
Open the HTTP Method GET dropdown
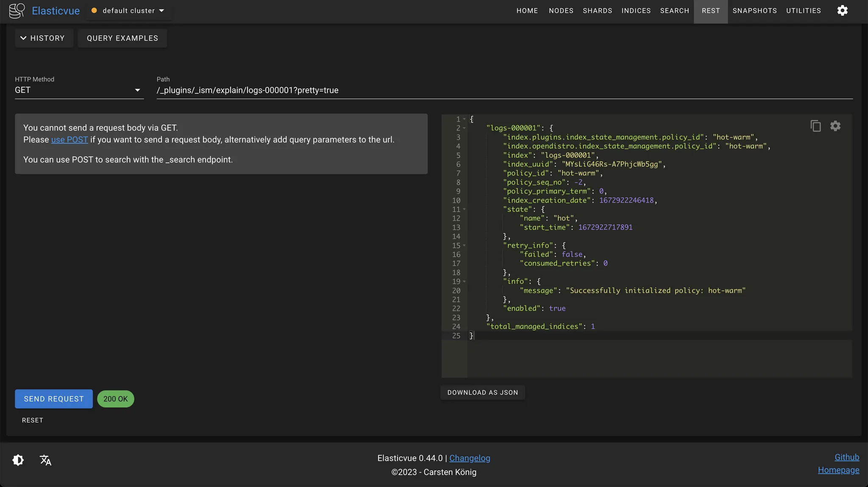(x=79, y=90)
